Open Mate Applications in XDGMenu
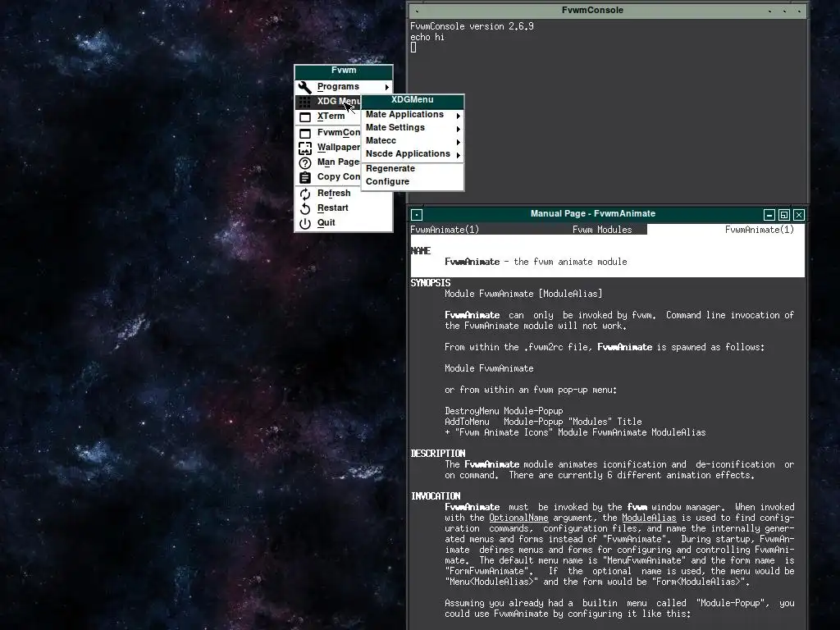The height and width of the screenshot is (630, 840). 413,115
